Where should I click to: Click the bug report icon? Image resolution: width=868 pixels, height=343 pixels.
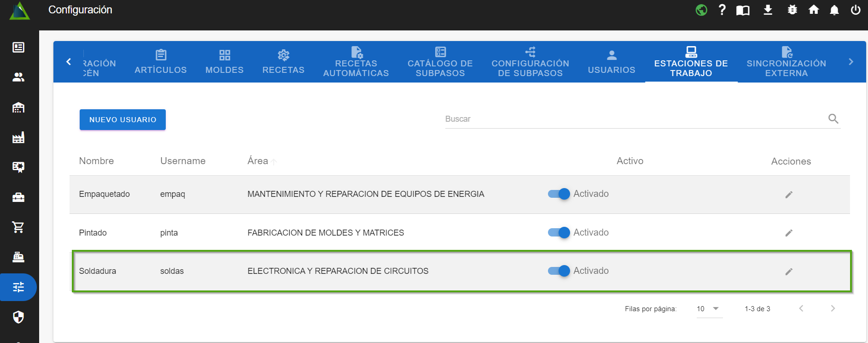(x=792, y=10)
